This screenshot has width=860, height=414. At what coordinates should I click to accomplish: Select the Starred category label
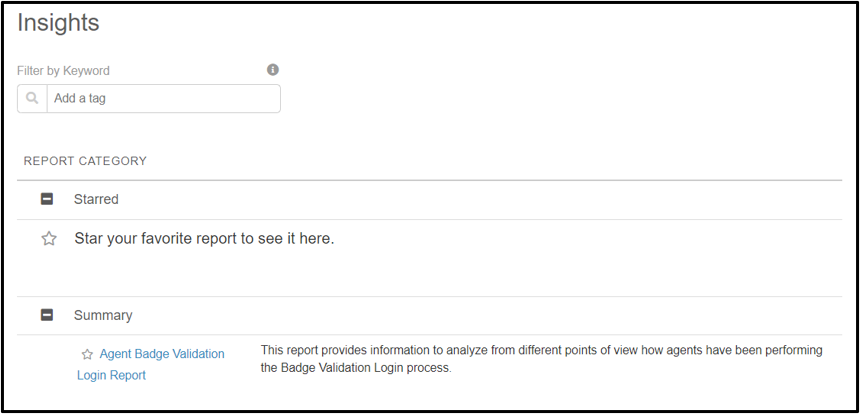(96, 199)
